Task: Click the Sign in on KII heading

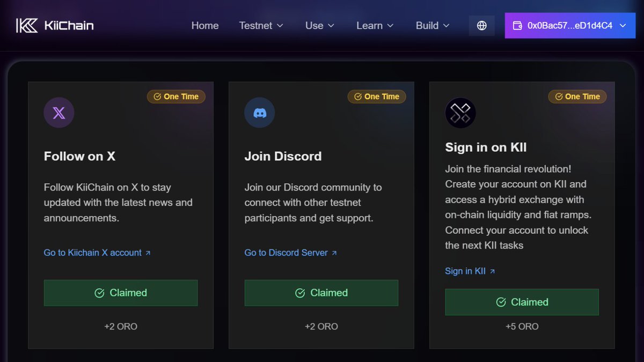Action: tap(486, 147)
